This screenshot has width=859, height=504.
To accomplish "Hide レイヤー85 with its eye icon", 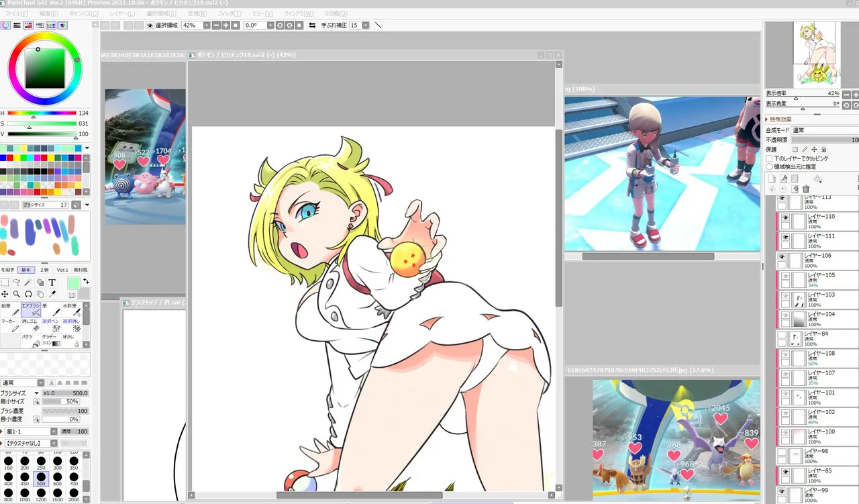I will [x=784, y=472].
